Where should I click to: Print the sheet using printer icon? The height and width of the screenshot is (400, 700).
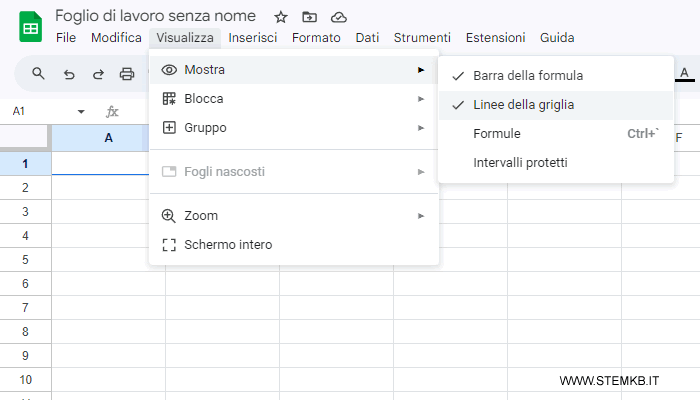pos(127,73)
